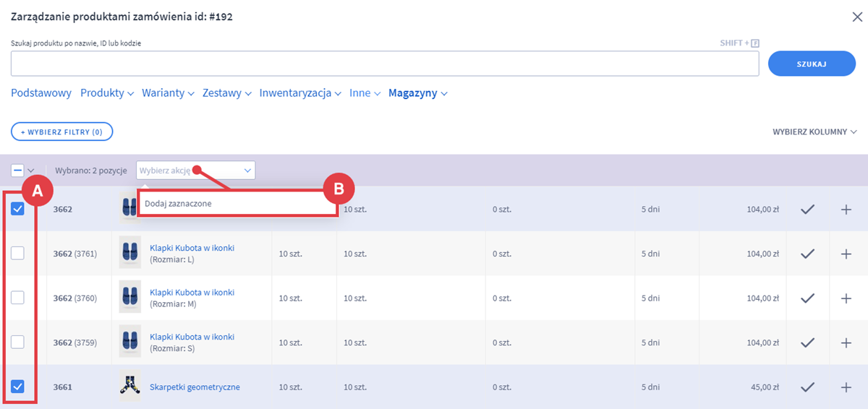Open the Magazyny tab

(417, 93)
